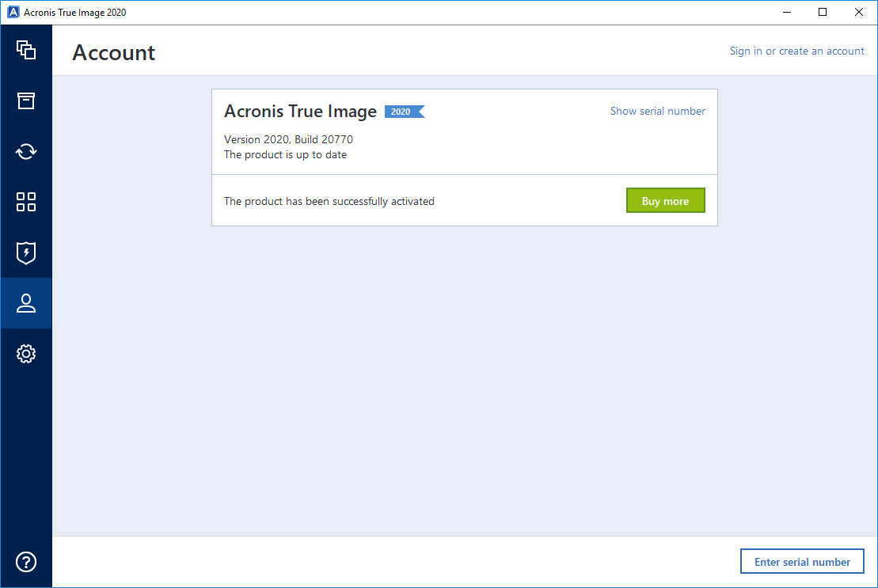878x588 pixels.
Task: Click the successfully activated status message
Action: (329, 201)
